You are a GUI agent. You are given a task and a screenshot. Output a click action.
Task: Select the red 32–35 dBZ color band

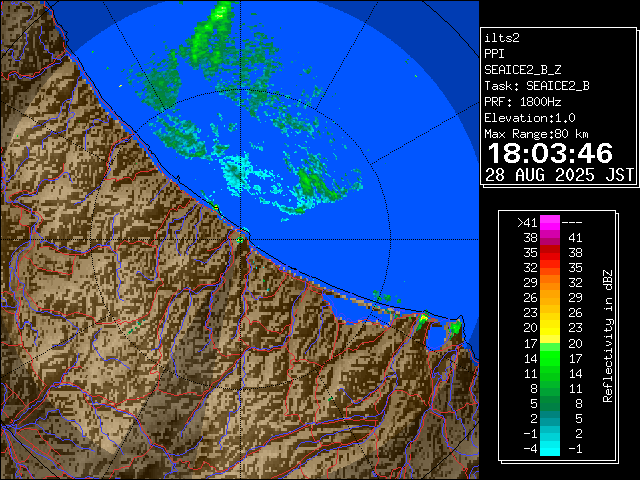(x=550, y=268)
